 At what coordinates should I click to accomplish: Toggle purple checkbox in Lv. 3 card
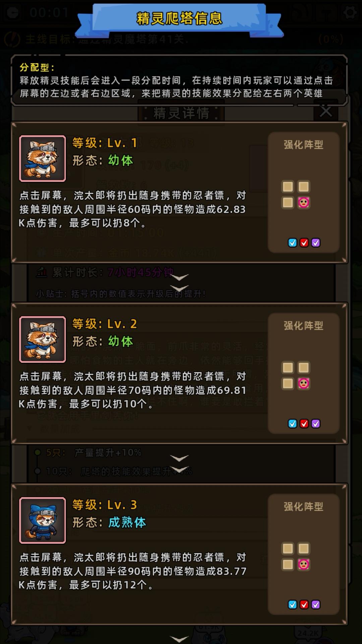coord(316,604)
